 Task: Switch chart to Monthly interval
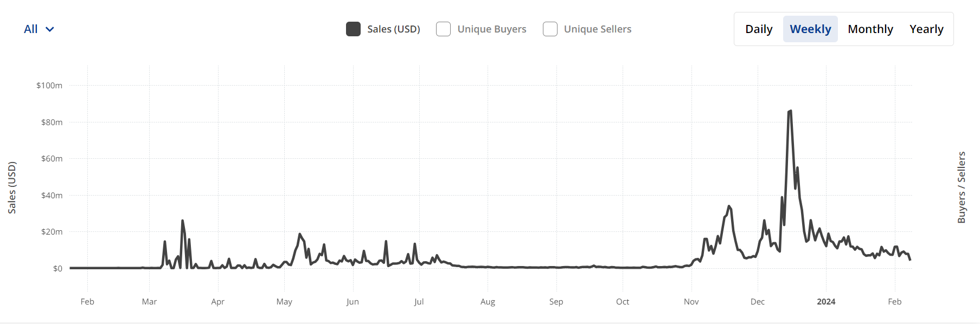pos(870,29)
